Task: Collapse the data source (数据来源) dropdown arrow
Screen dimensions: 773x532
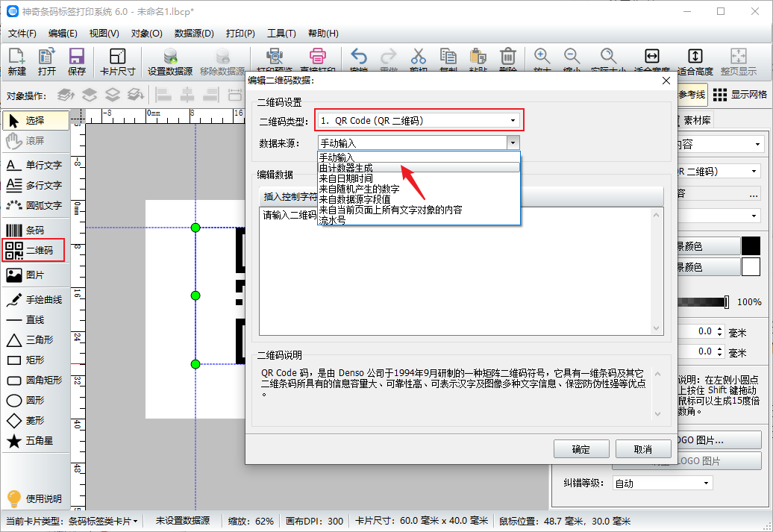Action: point(513,143)
